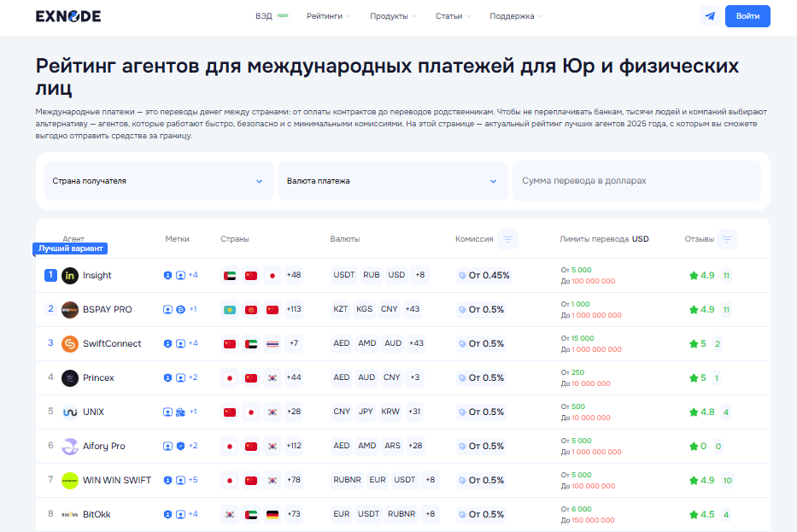This screenshot has height=532, width=797.
Task: Focus the Сумма перевода в долларах field
Action: click(637, 181)
